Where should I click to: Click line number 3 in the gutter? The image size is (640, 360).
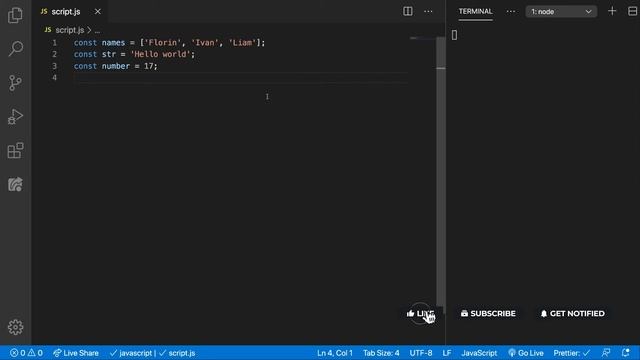point(54,66)
